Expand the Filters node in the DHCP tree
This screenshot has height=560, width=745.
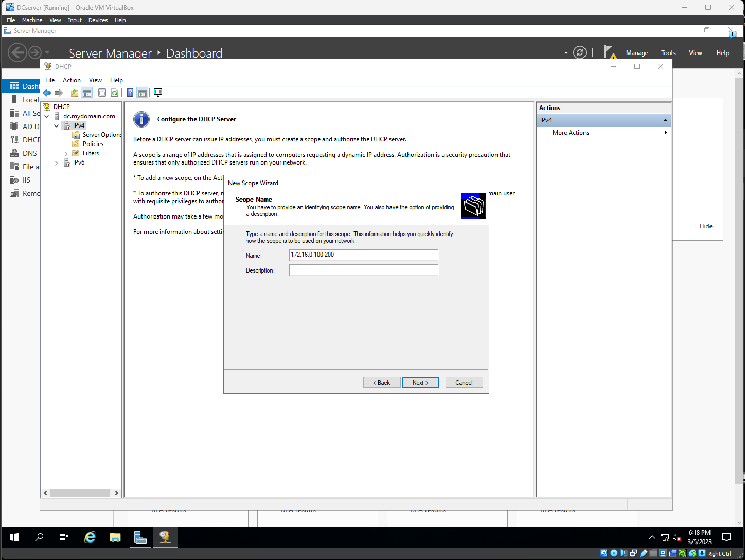pos(66,153)
